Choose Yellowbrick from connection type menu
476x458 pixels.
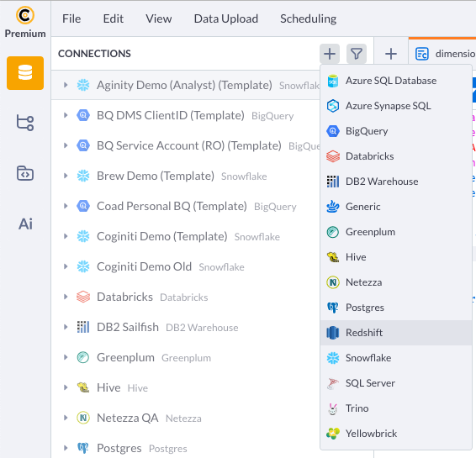tap(396, 434)
